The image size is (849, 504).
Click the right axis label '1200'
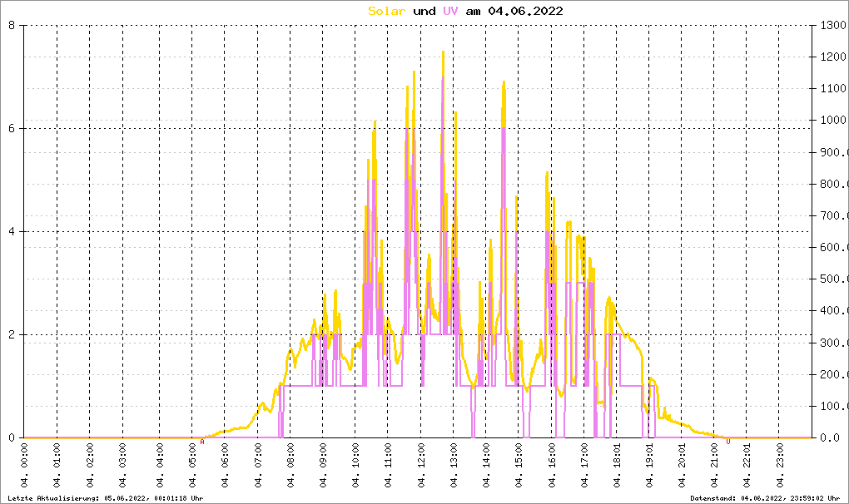(832, 57)
